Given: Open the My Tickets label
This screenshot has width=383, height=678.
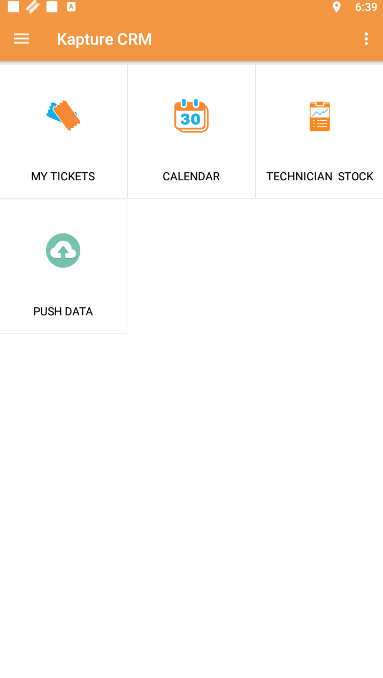Looking at the screenshot, I should point(63,176).
